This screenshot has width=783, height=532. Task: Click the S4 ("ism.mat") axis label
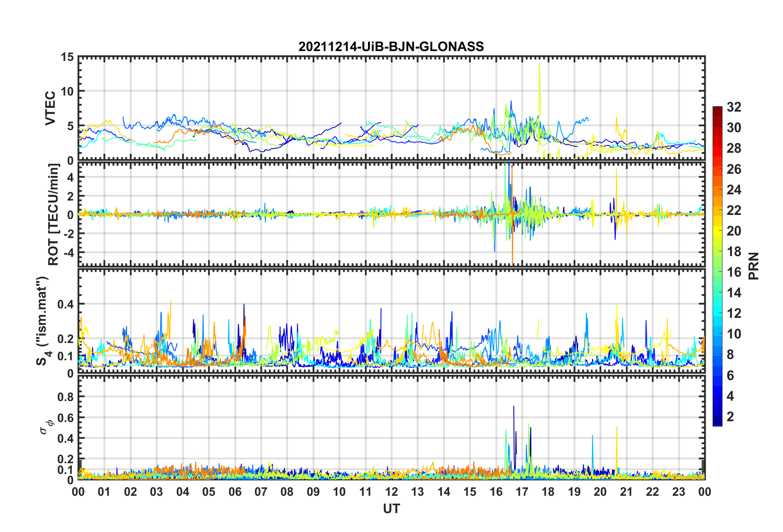pyautogui.click(x=42, y=321)
